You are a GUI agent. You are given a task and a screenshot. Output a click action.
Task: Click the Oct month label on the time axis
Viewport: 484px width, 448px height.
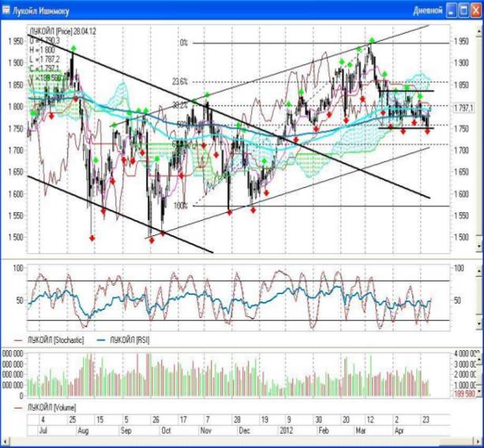click(166, 431)
